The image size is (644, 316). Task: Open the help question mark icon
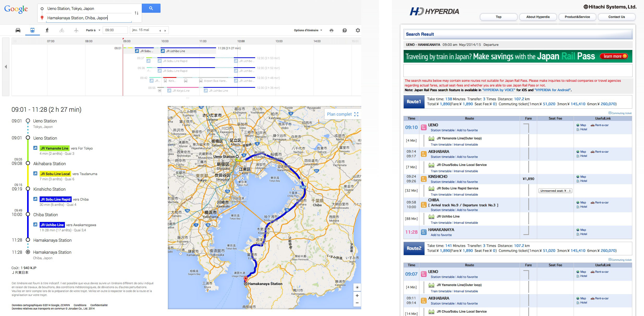(x=345, y=30)
